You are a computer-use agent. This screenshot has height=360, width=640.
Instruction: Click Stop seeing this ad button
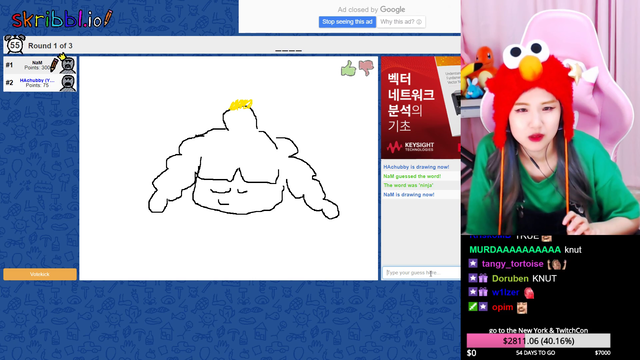pyautogui.click(x=347, y=22)
